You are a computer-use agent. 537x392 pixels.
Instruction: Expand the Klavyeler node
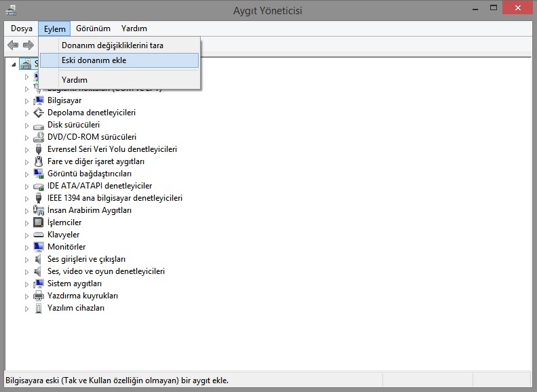[26, 235]
